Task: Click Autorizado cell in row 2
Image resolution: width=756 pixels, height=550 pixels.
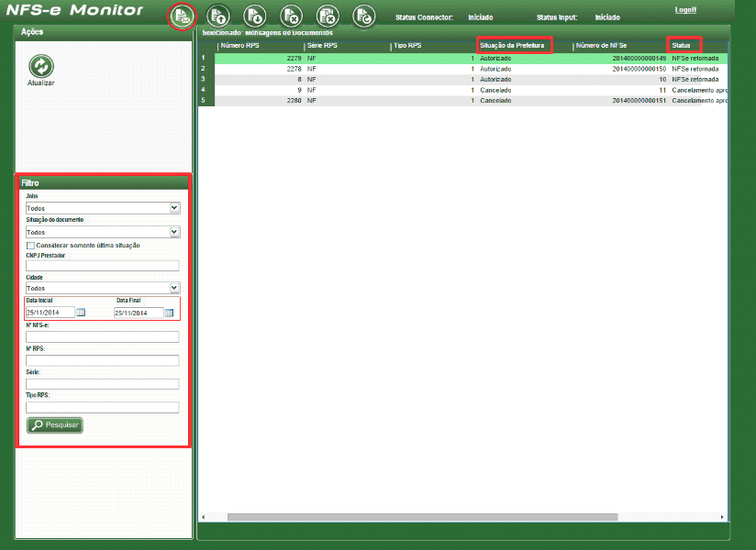Action: (x=495, y=69)
